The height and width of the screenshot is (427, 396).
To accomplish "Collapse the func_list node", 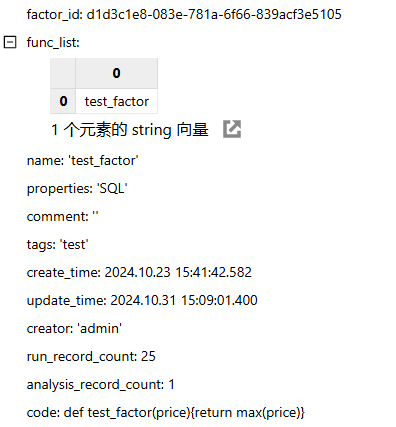I will tap(10, 42).
